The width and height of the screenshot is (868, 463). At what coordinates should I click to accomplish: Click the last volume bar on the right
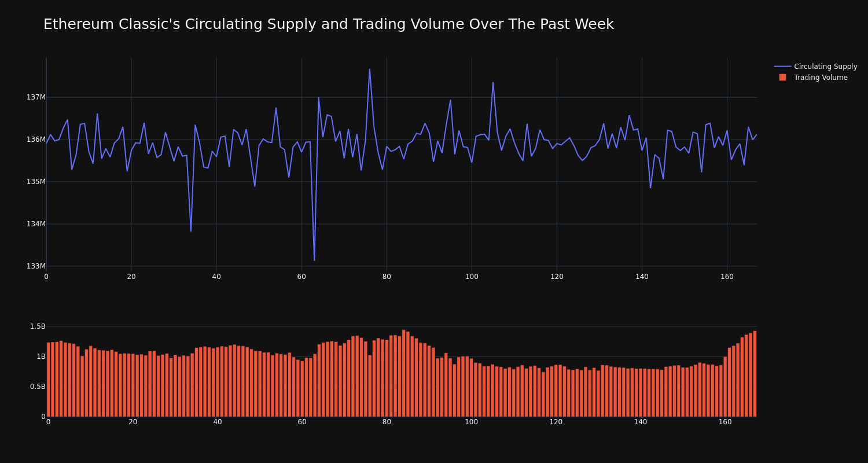pos(755,374)
